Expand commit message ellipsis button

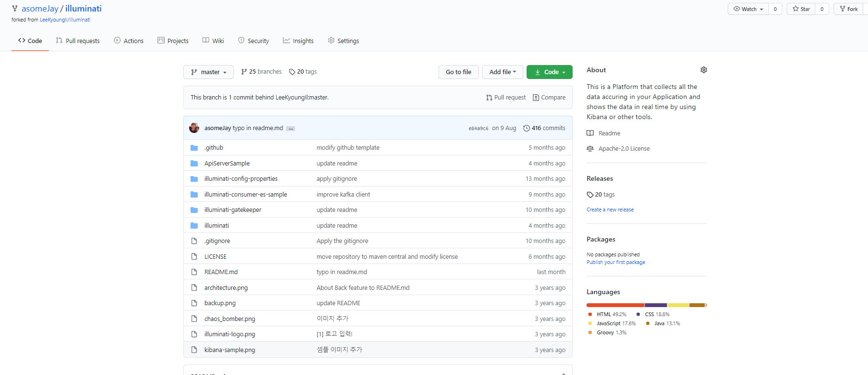291,128
